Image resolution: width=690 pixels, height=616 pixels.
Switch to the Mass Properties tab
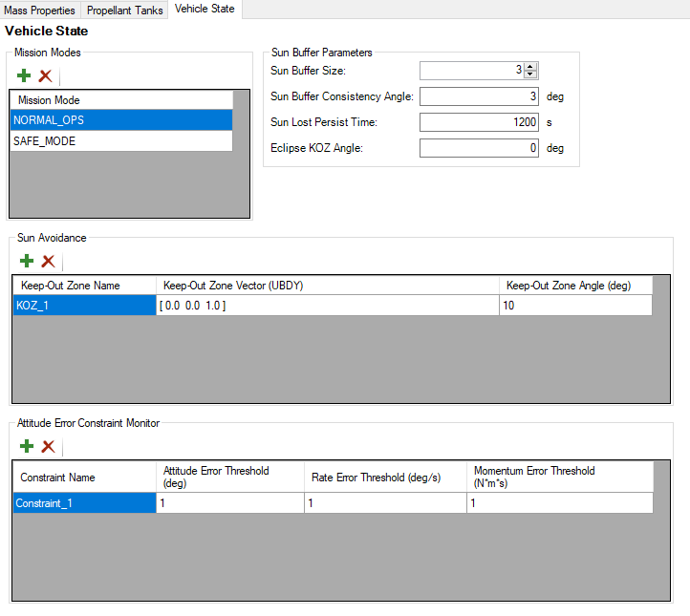[x=40, y=11]
